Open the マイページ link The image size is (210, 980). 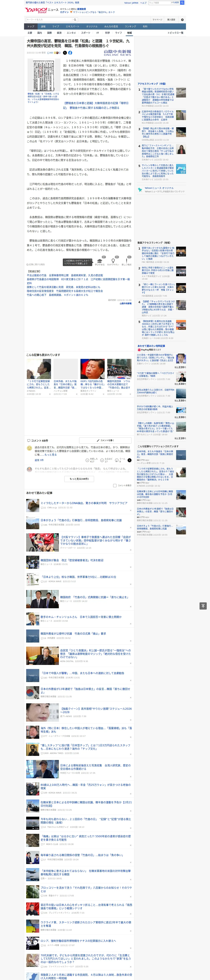pyautogui.click(x=157, y=19)
